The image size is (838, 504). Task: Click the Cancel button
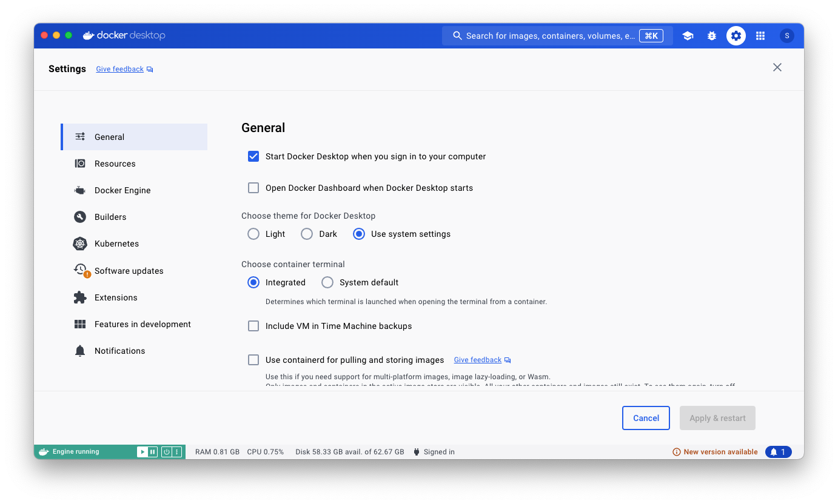click(x=646, y=418)
